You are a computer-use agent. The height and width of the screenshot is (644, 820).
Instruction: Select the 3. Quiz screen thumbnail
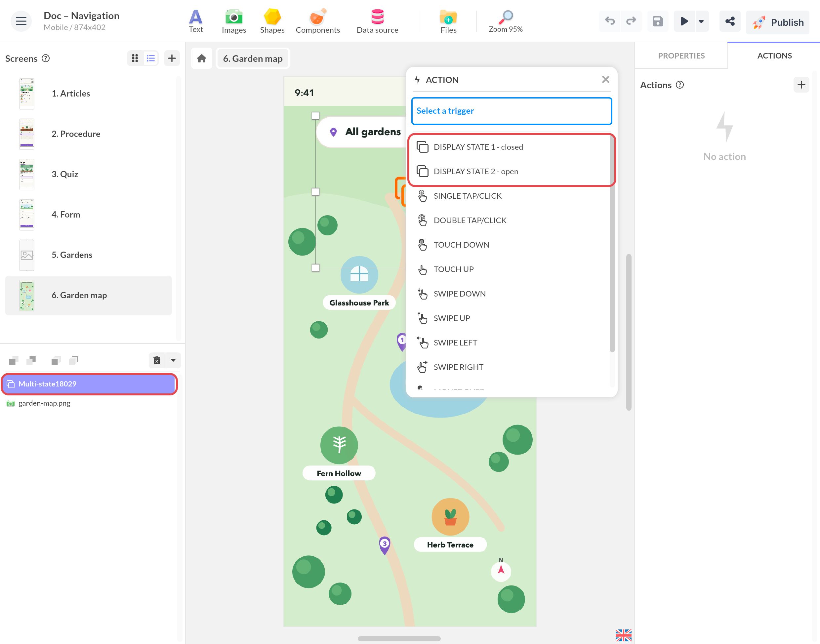pyautogui.click(x=27, y=174)
